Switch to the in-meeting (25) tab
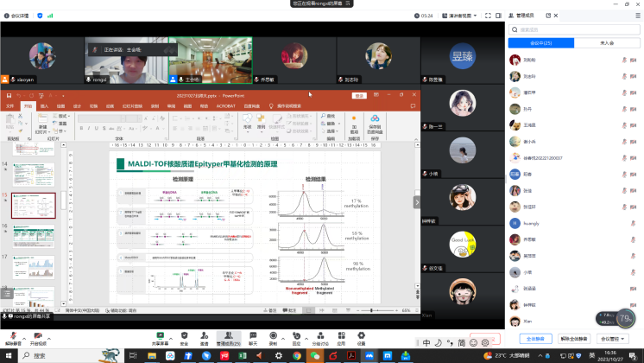The height and width of the screenshot is (363, 644). pos(540,42)
